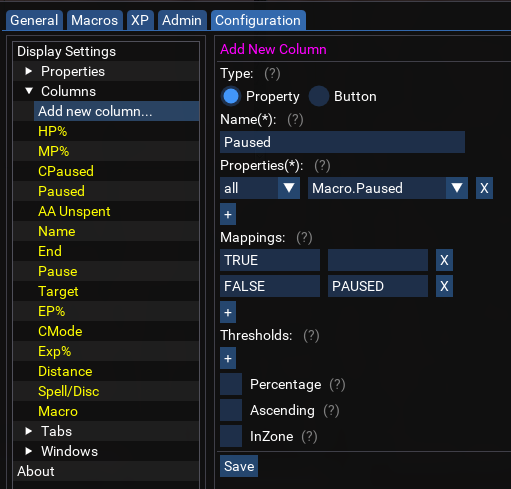This screenshot has height=489, width=511.
Task: Open the Admin tab
Action: 182,20
